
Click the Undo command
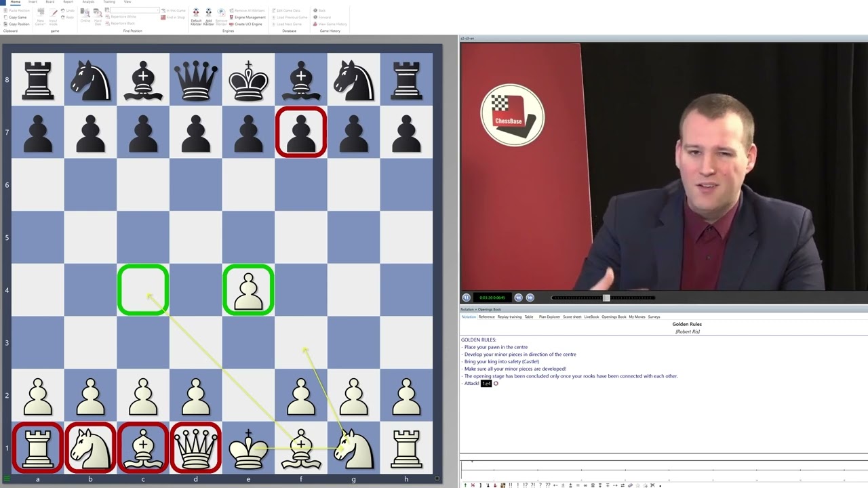coord(68,11)
